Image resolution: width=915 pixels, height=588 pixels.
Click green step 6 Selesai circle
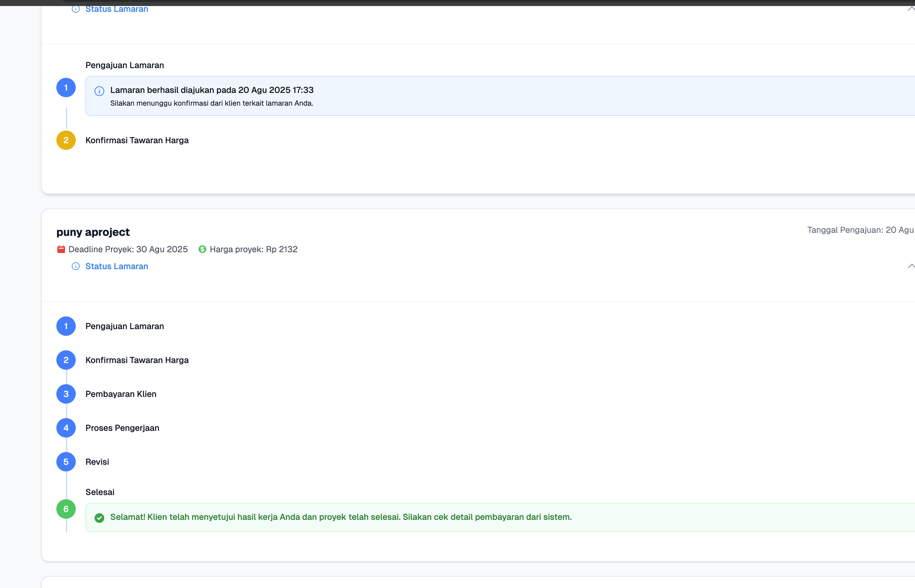(x=66, y=509)
